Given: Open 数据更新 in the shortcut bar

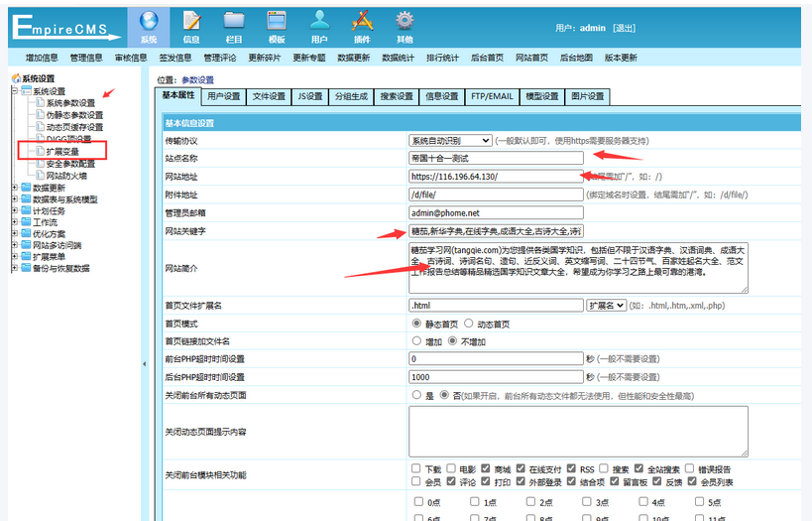Looking at the screenshot, I should (x=353, y=58).
